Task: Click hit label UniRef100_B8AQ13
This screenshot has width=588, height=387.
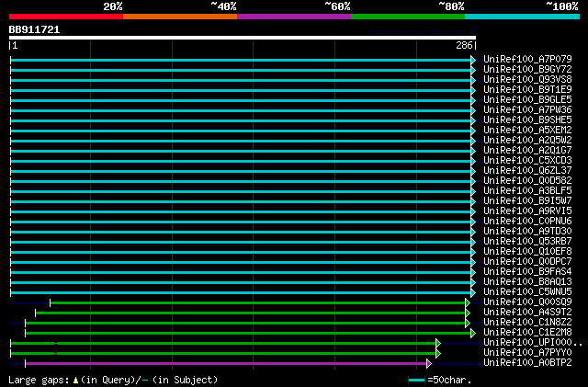Action: pyautogui.click(x=527, y=282)
